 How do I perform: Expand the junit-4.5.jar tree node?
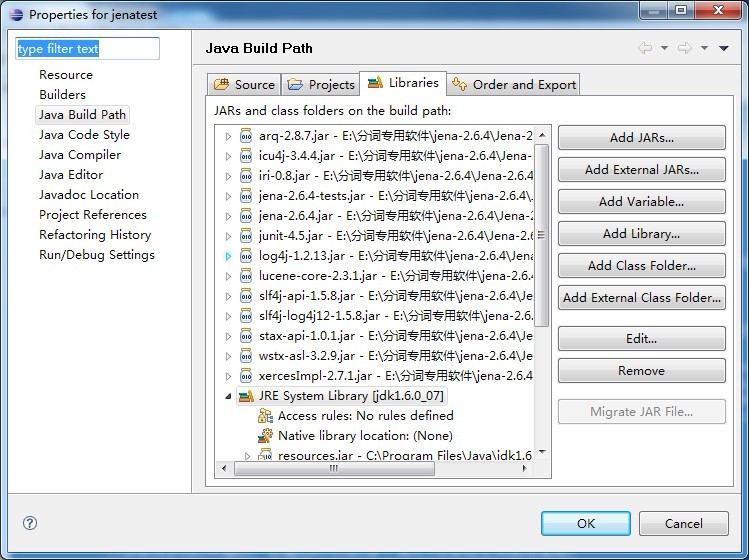pyautogui.click(x=228, y=237)
